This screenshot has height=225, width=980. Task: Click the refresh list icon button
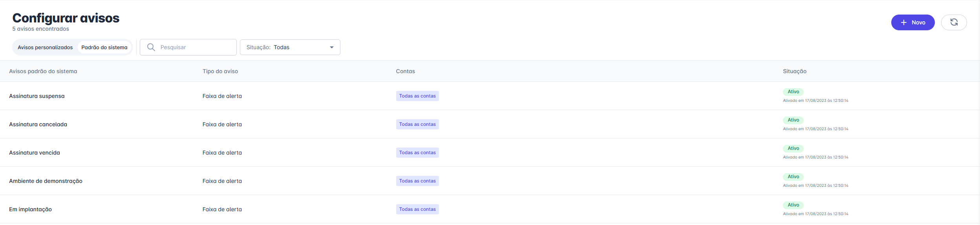tap(953, 22)
